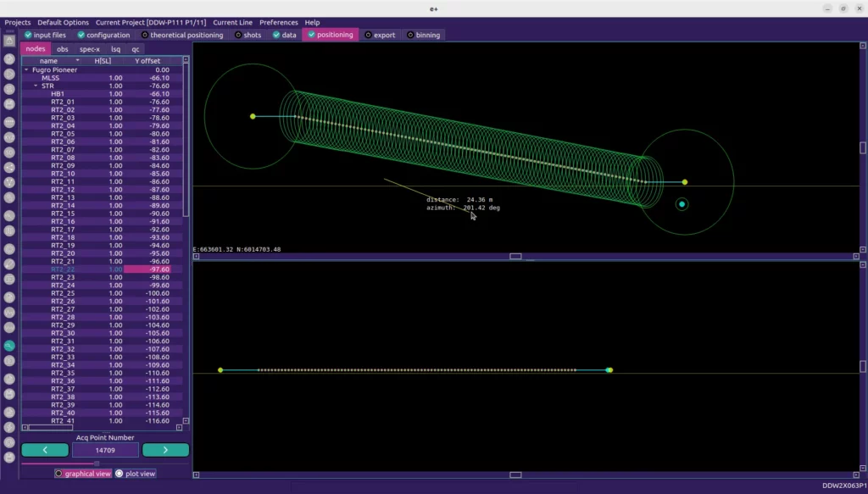The image size is (868, 494).
Task: Open the Current Line menu
Action: coord(232,22)
